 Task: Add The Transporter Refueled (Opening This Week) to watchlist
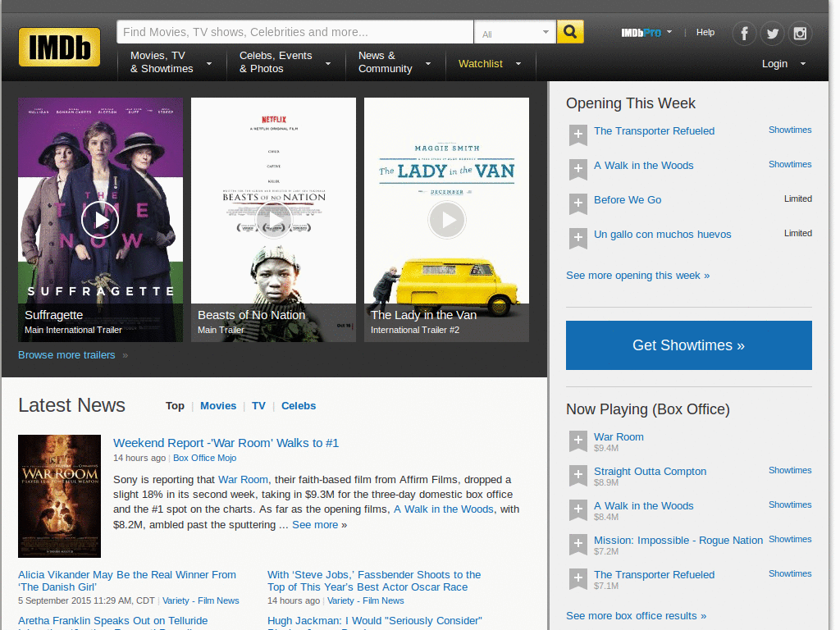(578, 135)
